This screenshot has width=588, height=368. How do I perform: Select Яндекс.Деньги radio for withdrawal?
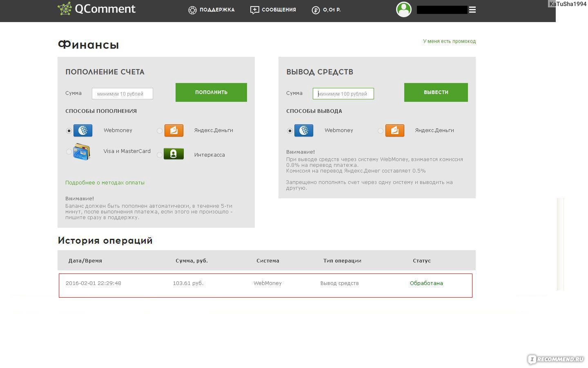click(x=380, y=131)
